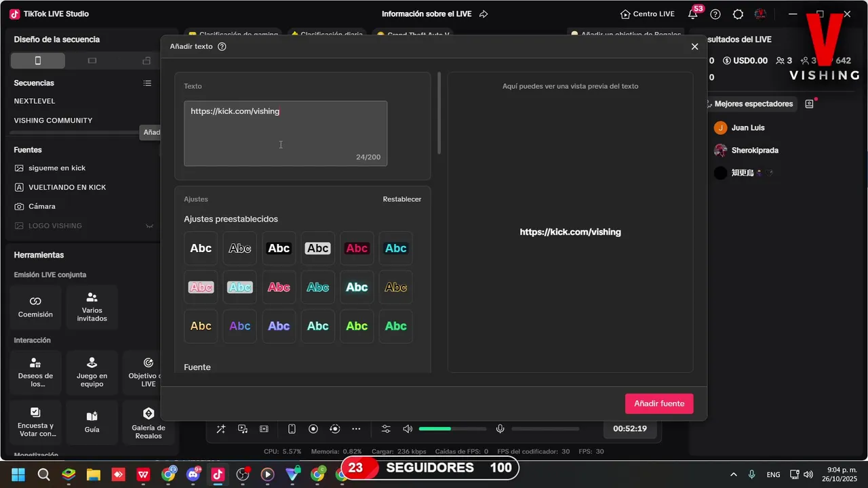Adjust the green speaker volume slider
The height and width of the screenshot is (488, 868).
tap(452, 429)
